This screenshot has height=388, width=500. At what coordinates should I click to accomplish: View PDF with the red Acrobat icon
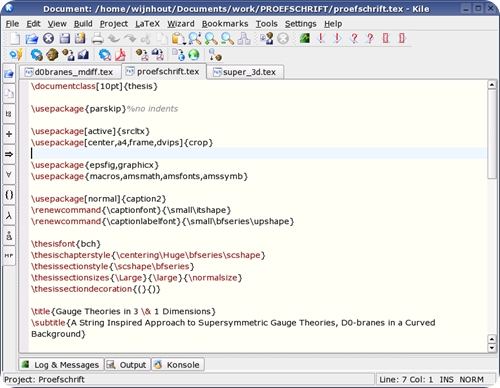tap(120, 55)
